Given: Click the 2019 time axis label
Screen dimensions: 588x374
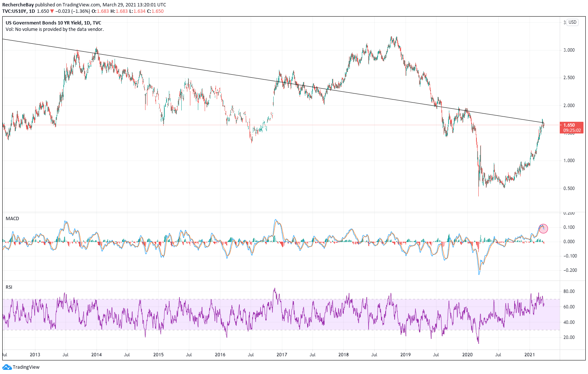Looking at the screenshot, I should click(406, 355).
